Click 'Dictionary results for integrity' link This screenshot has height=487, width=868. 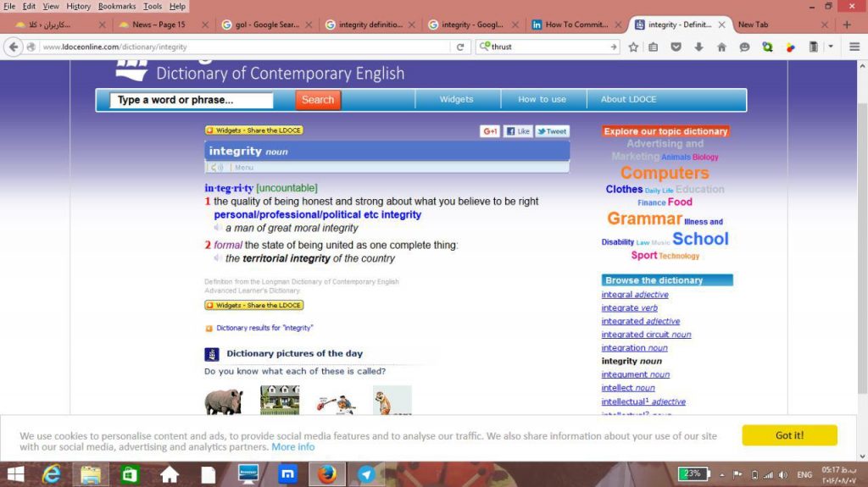(x=264, y=328)
